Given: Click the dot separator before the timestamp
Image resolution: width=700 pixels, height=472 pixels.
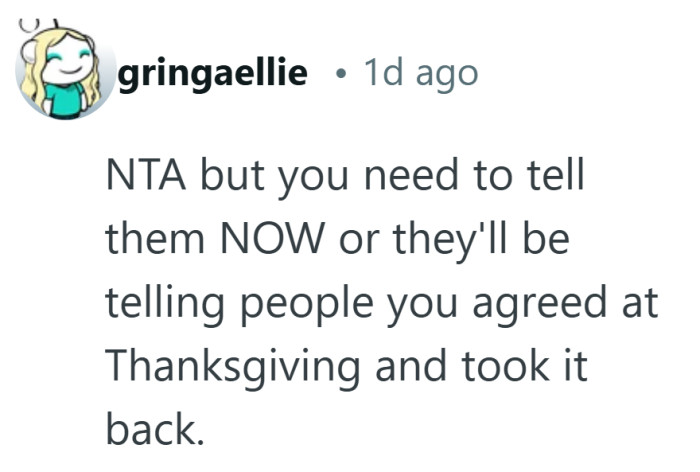Looking at the screenshot, I should click(343, 74).
